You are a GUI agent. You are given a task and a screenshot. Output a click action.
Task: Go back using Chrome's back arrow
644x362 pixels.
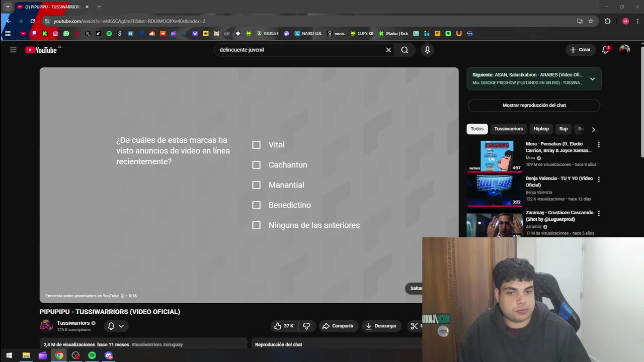coord(8,21)
